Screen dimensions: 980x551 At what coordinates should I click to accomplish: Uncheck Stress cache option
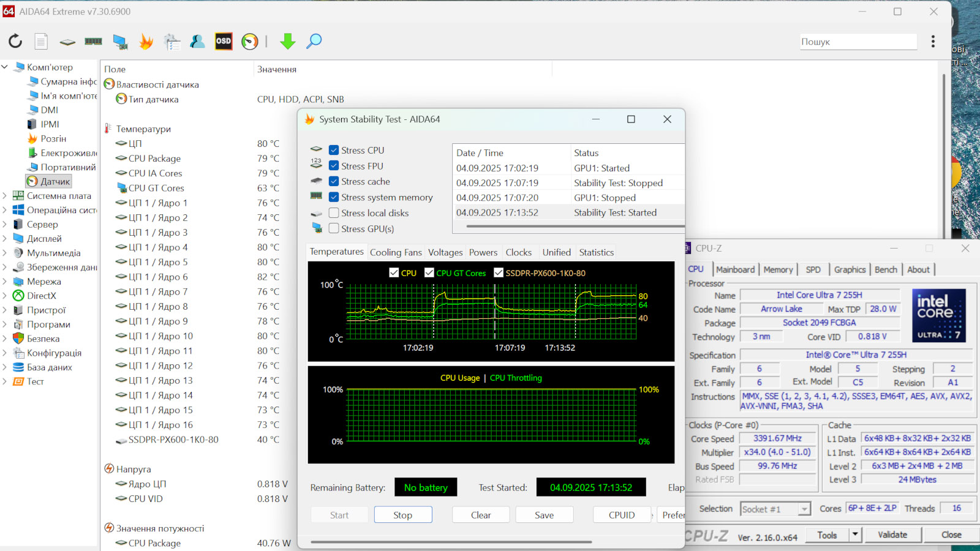[334, 181]
